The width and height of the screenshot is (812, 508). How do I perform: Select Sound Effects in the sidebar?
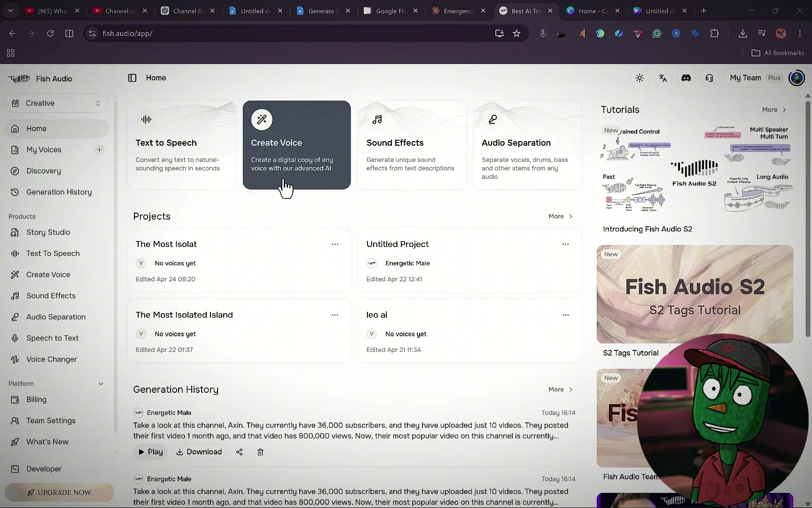pyautogui.click(x=56, y=296)
